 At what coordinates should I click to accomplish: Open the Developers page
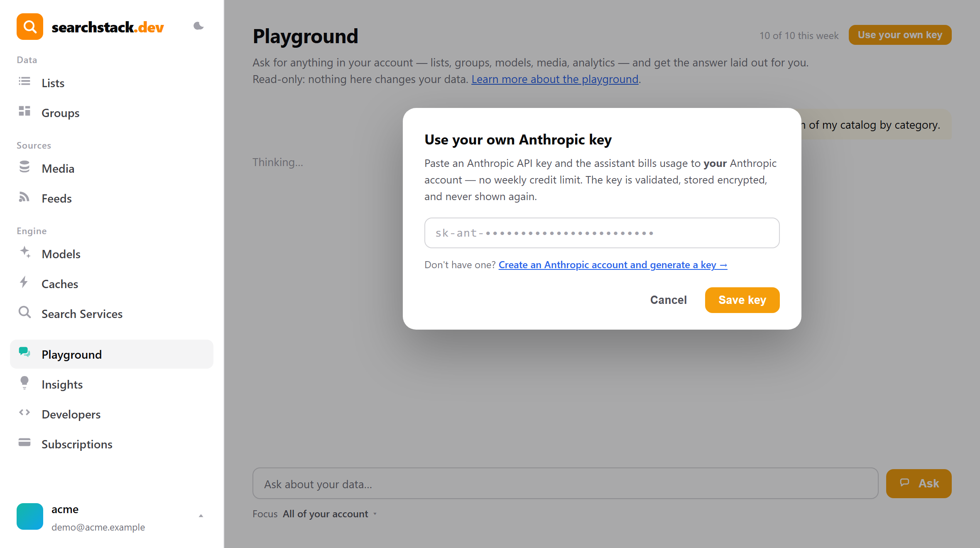click(112, 414)
